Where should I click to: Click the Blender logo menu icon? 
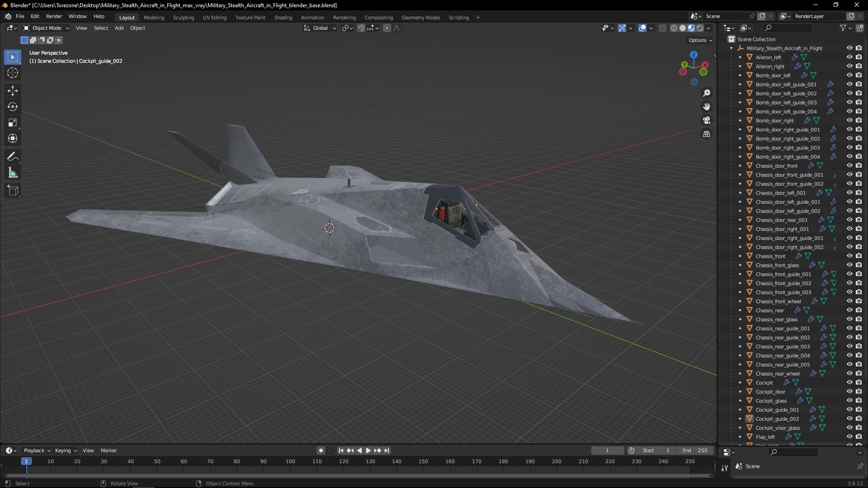8,16
